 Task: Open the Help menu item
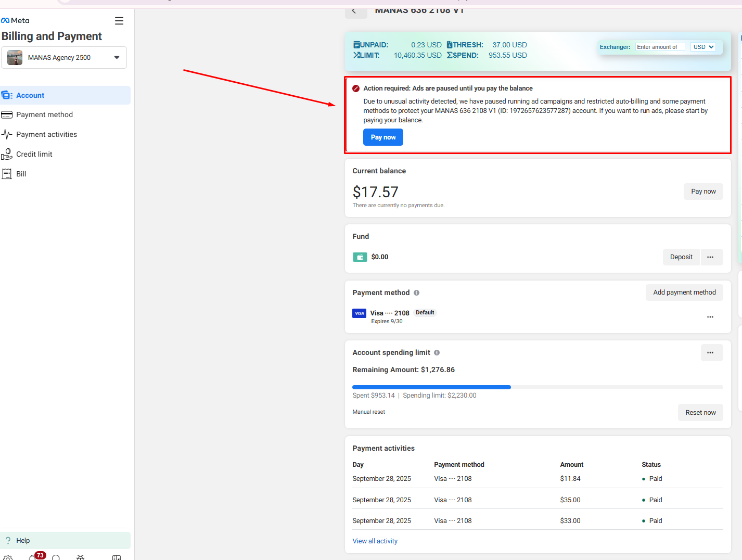coord(65,540)
